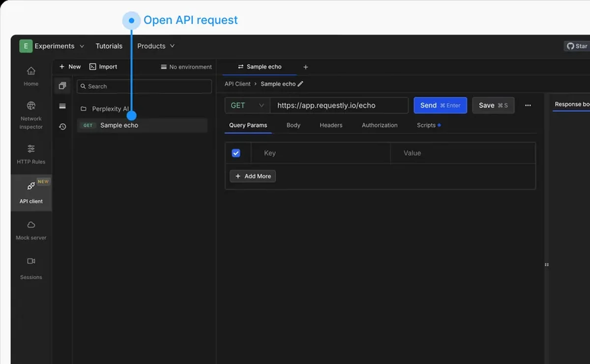The image size is (590, 364).
Task: Switch to the Scripts tab
Action: [x=428, y=125]
